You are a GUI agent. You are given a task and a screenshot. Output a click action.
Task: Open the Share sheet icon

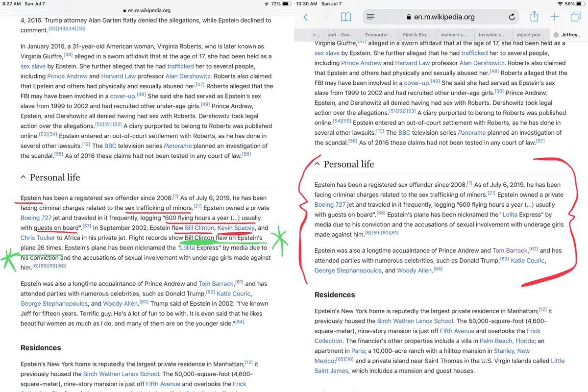point(534,17)
